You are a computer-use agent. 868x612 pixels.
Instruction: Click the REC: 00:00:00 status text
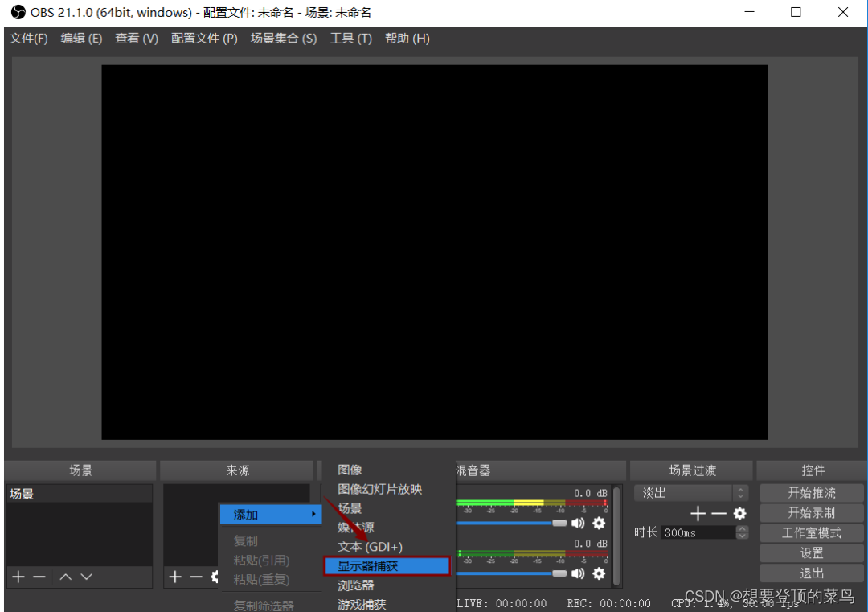(608, 603)
